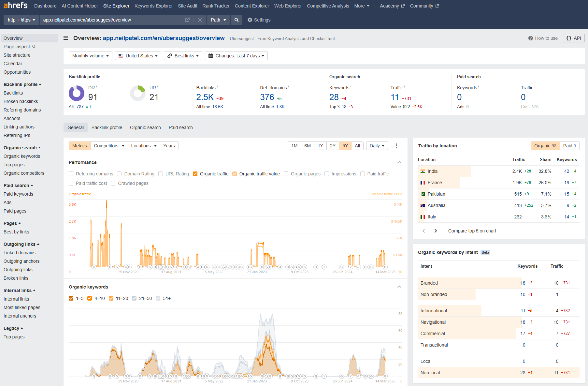The height and width of the screenshot is (386, 588).
Task: Click the URL input field
Action: pyautogui.click(x=112, y=20)
